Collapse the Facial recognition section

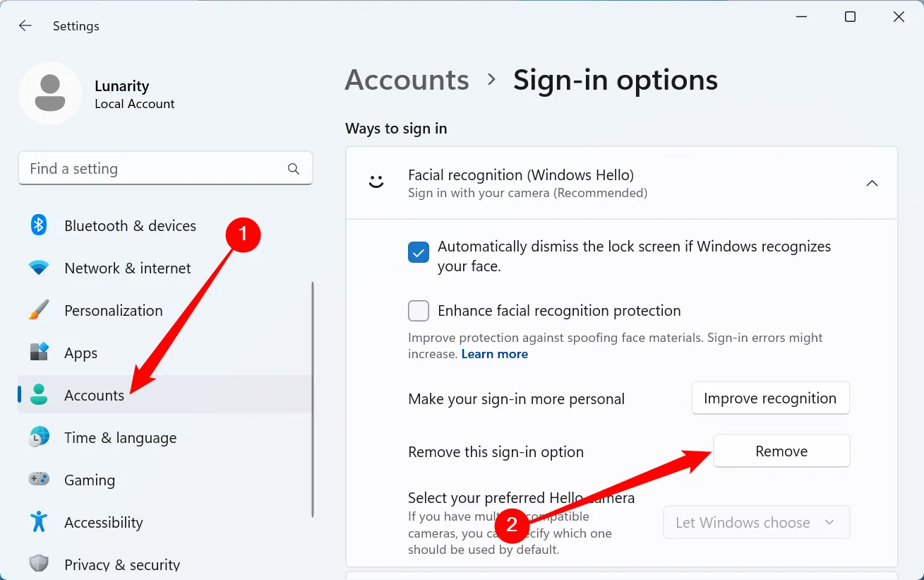coord(872,182)
